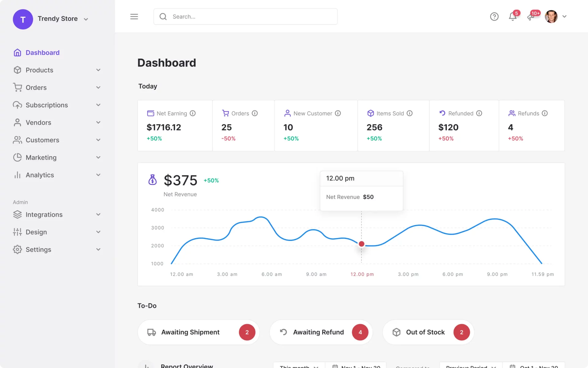Click the dashboard navigation icon

(17, 52)
